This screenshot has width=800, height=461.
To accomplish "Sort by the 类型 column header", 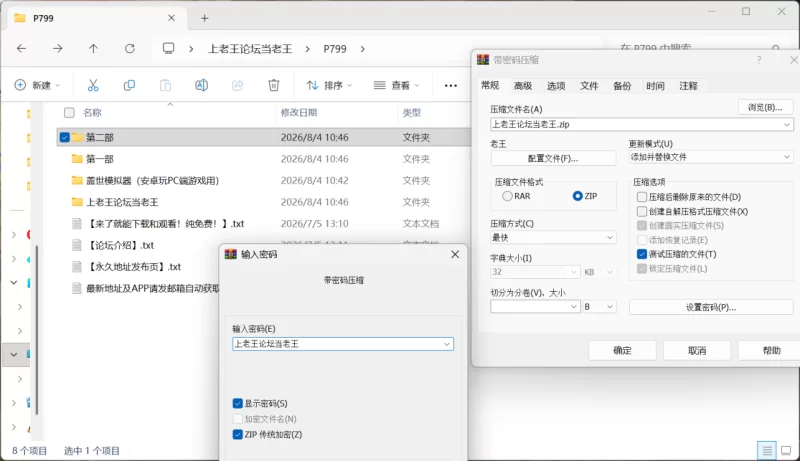I will click(412, 113).
